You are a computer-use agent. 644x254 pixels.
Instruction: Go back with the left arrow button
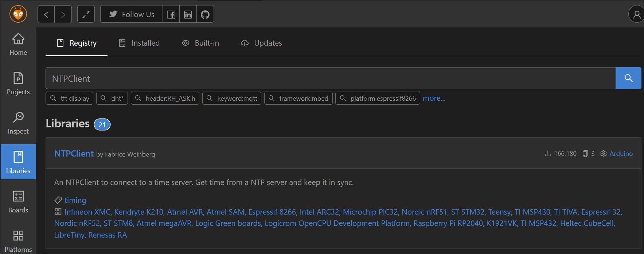(x=46, y=14)
